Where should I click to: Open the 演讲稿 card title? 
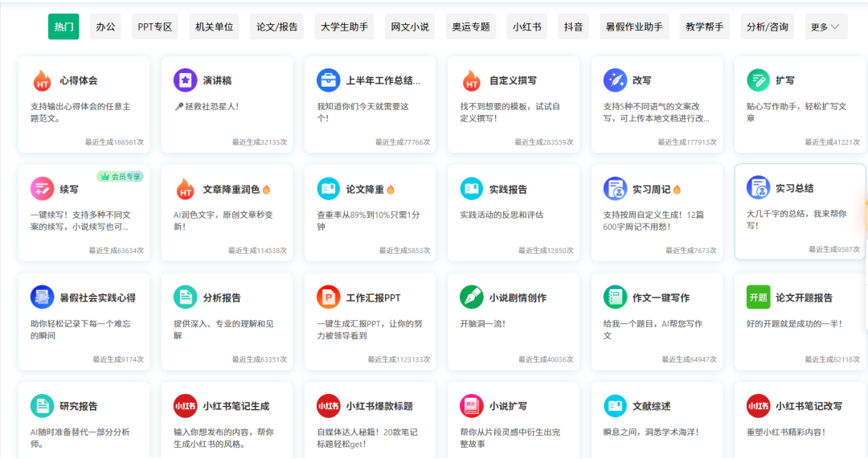(217, 80)
